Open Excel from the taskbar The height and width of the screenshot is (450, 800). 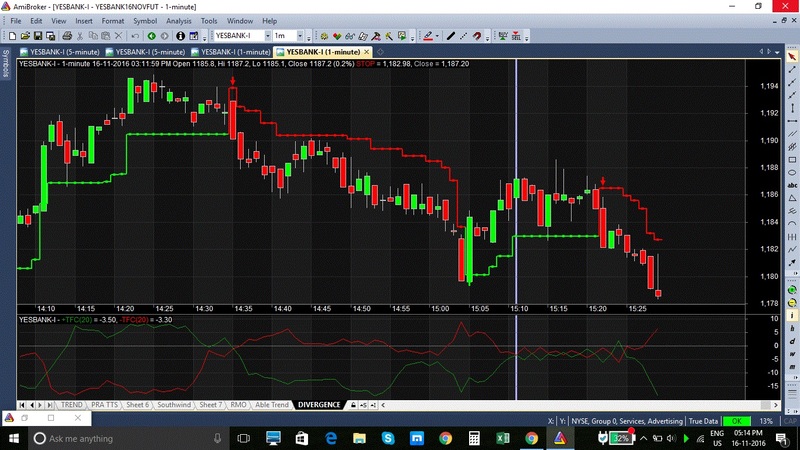pos(503,438)
